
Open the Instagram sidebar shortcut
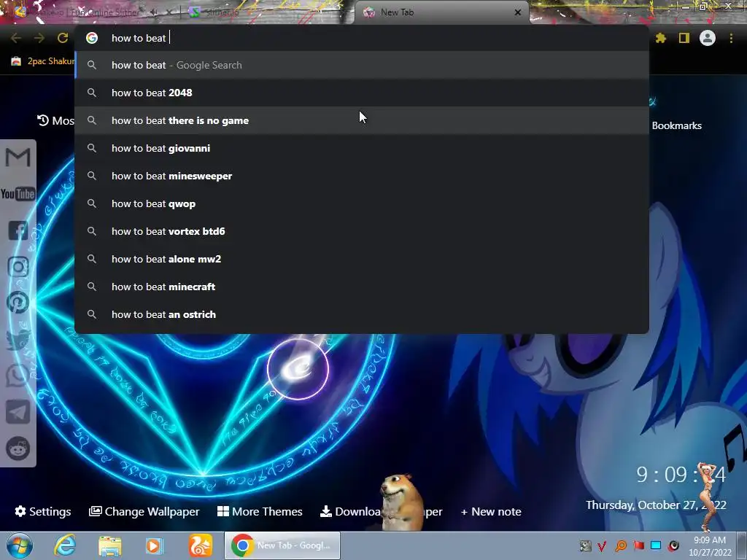click(18, 267)
